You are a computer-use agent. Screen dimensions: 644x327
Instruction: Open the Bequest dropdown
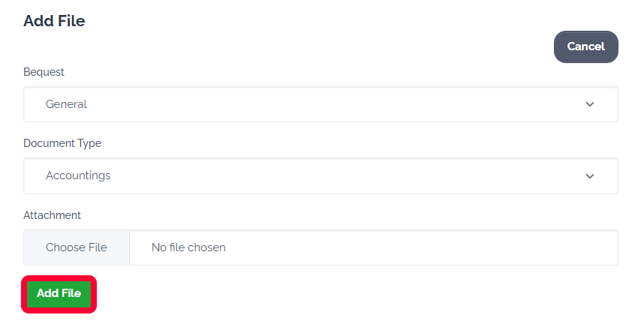(320, 104)
